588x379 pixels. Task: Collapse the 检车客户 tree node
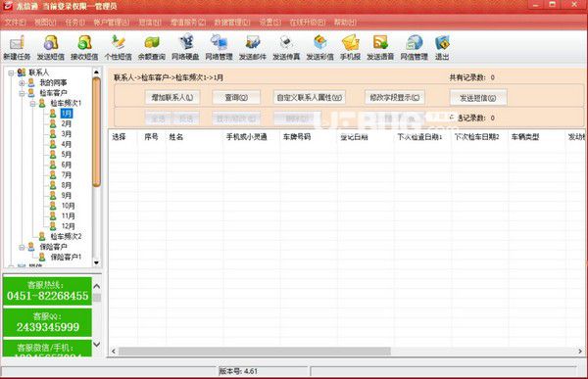tap(22, 93)
